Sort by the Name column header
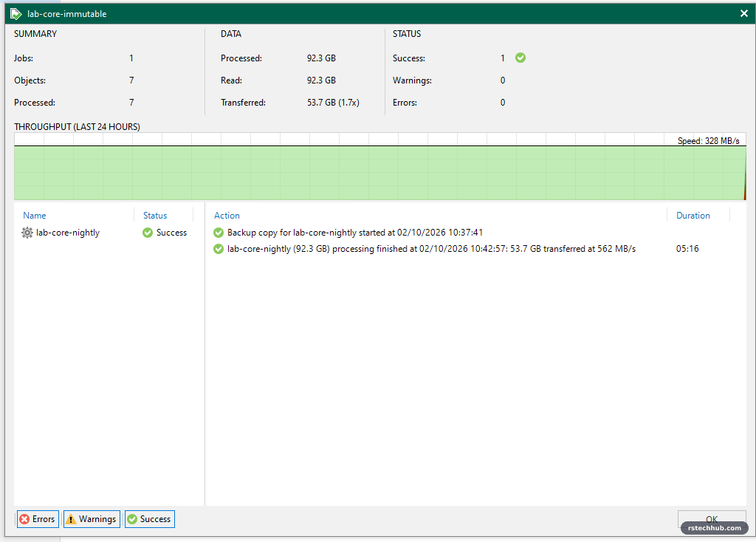Viewport: 756px width, 542px height. click(x=35, y=216)
